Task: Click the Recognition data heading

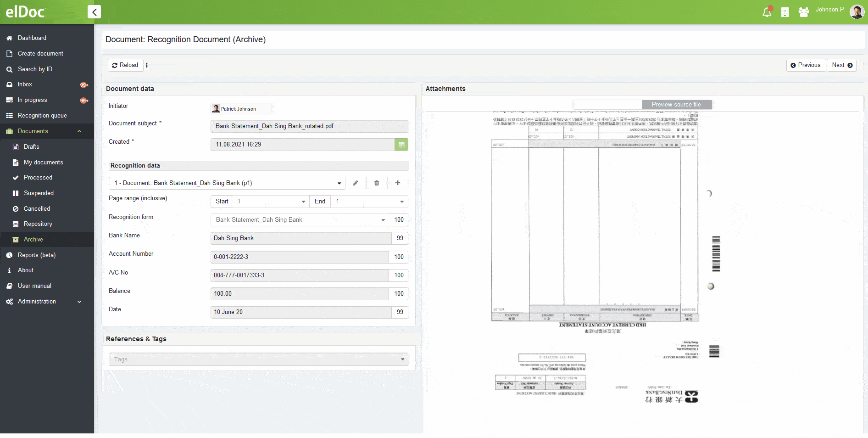Action: point(135,166)
